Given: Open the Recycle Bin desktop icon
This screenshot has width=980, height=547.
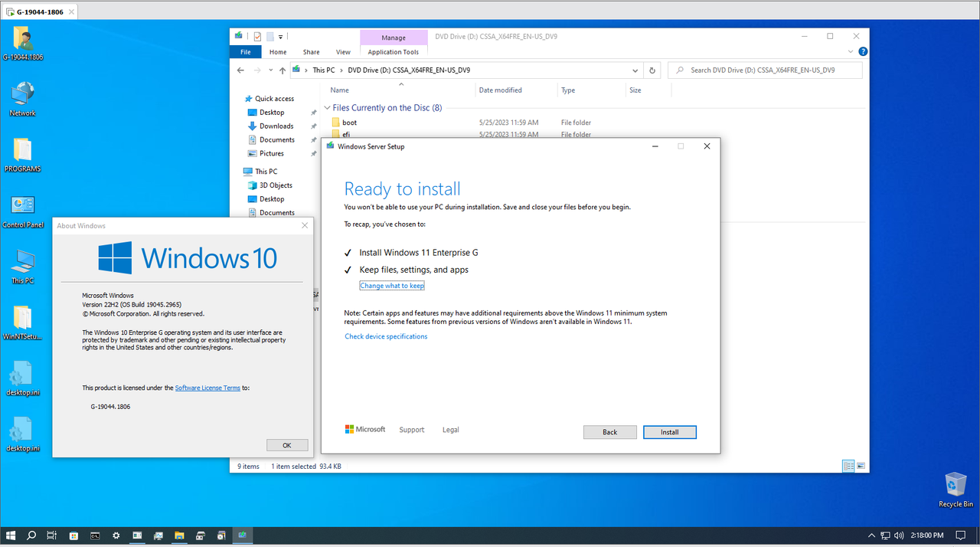Looking at the screenshot, I should [x=955, y=490].
